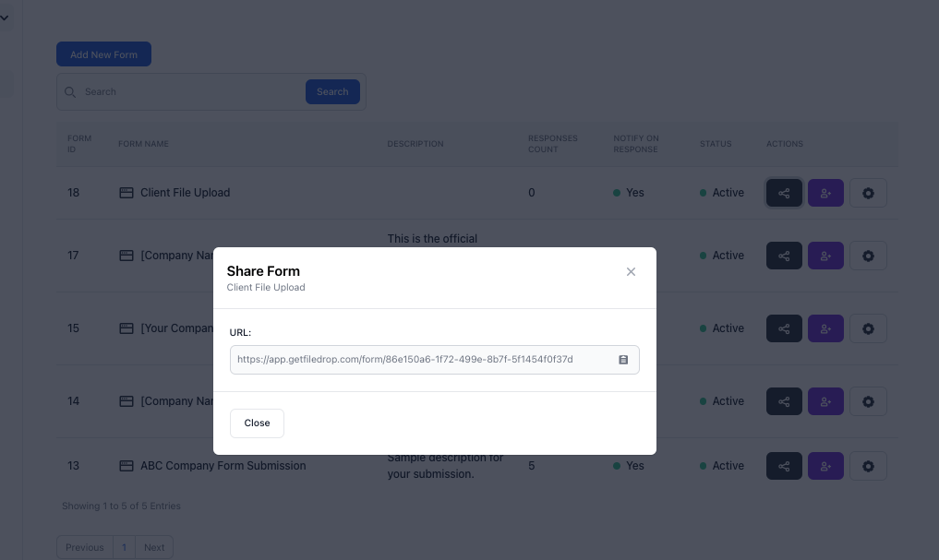
Task: Share form with ID 15
Action: click(x=784, y=328)
